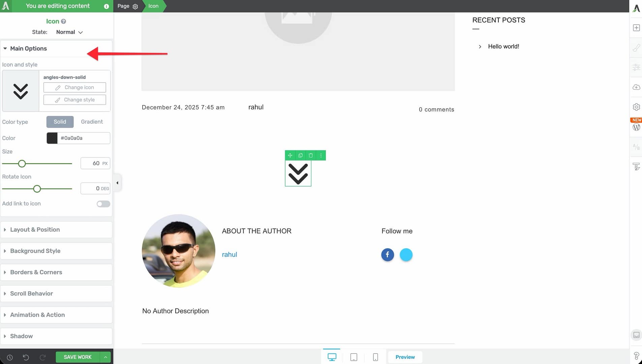Image resolution: width=642 pixels, height=364 pixels.
Task: Expand the Borders & Corners section
Action: point(36,272)
